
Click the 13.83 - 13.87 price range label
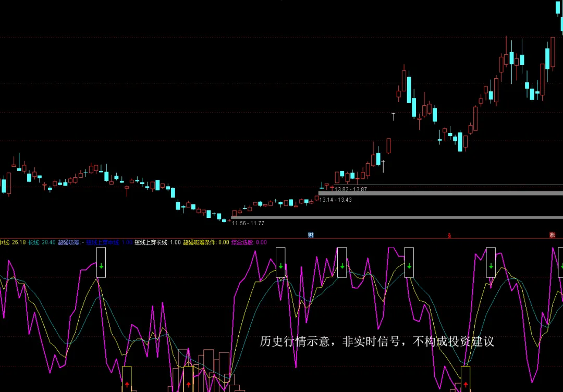point(351,189)
